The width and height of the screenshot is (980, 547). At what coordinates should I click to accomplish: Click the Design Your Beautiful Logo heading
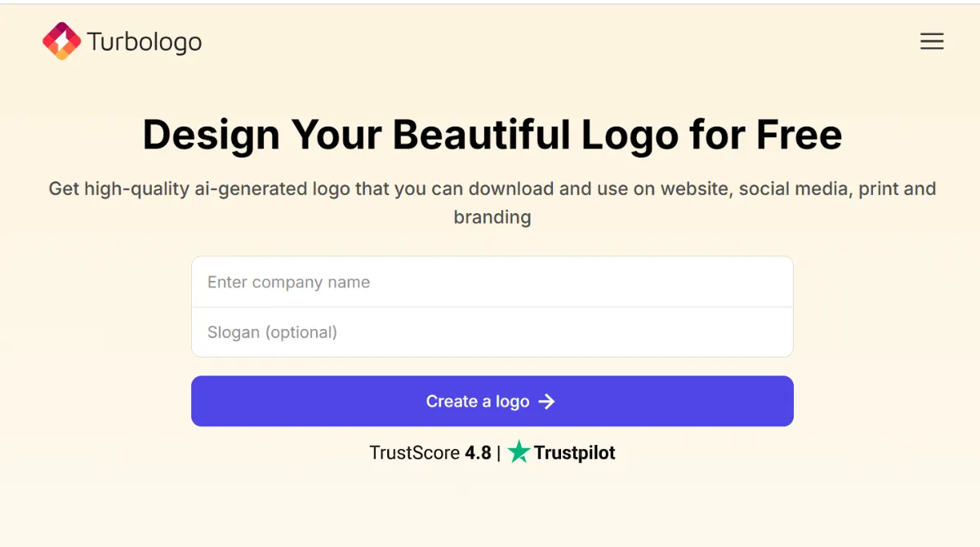(492, 135)
